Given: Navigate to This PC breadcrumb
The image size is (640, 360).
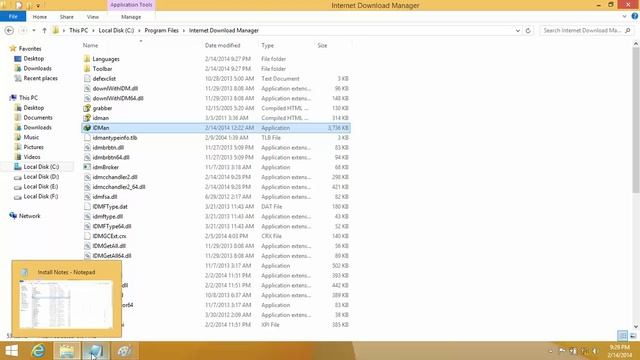Looking at the screenshot, I should pyautogui.click(x=78, y=30).
